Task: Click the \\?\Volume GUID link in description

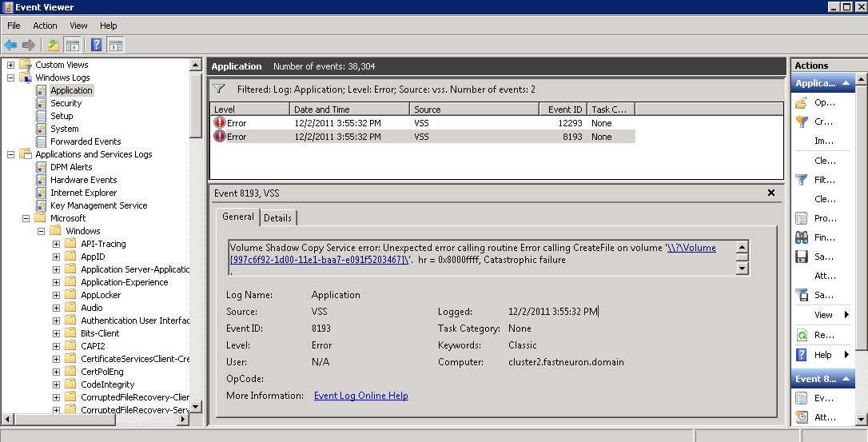Action: click(472, 253)
